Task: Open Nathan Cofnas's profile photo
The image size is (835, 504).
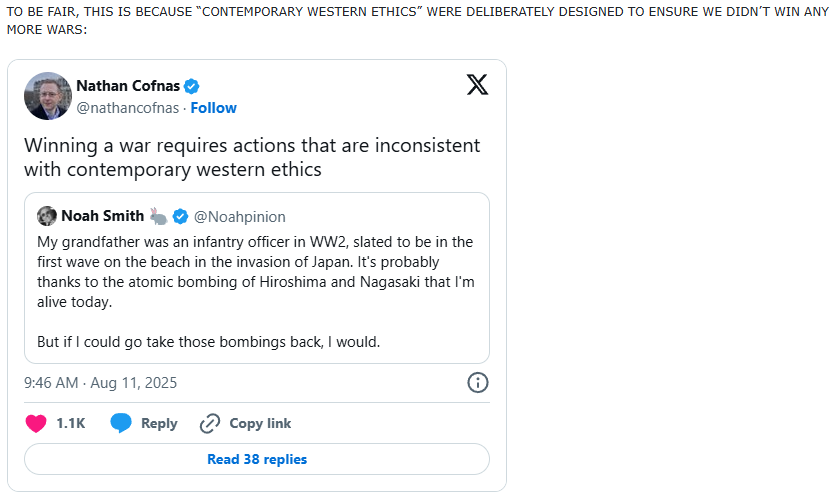Action: 47,96
